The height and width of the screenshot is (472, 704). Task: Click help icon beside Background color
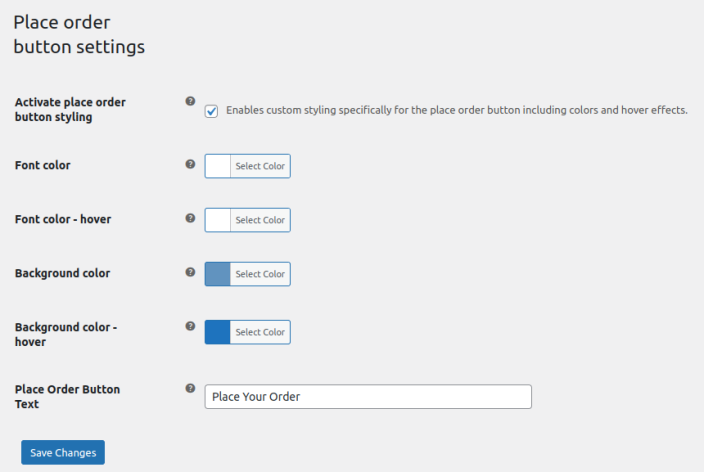(190, 272)
